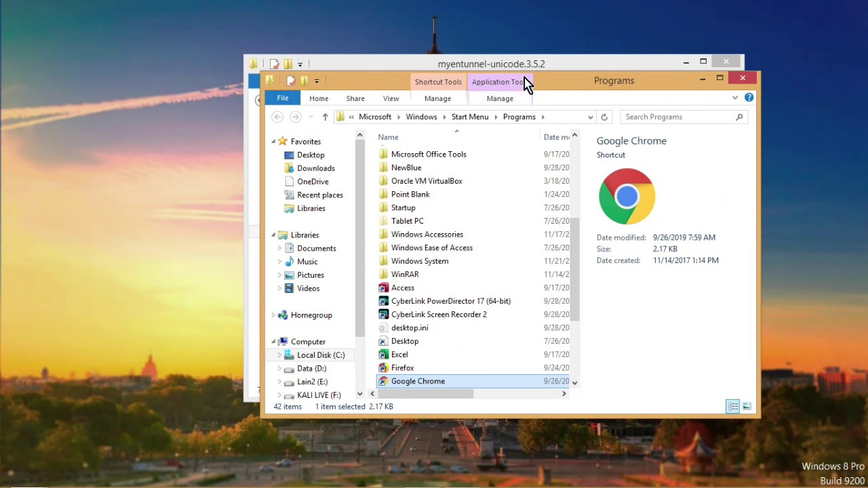
Task: Select the Windows Ease of Access folder
Action: [432, 248]
